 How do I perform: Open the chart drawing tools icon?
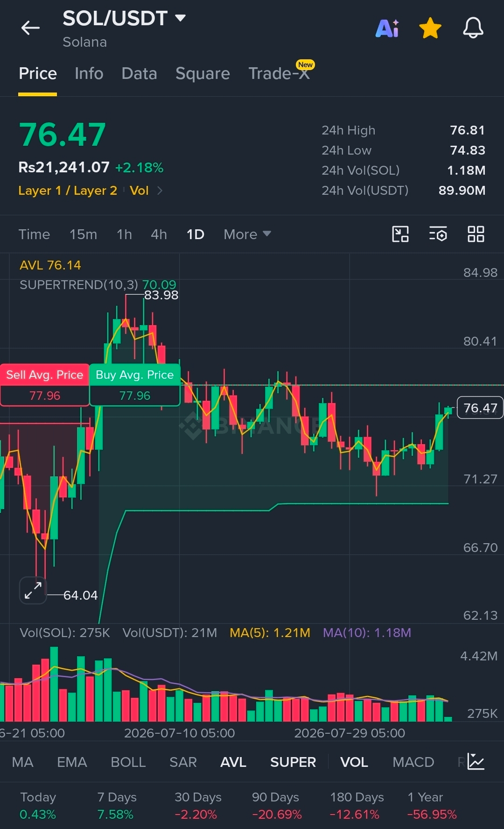[x=400, y=234]
